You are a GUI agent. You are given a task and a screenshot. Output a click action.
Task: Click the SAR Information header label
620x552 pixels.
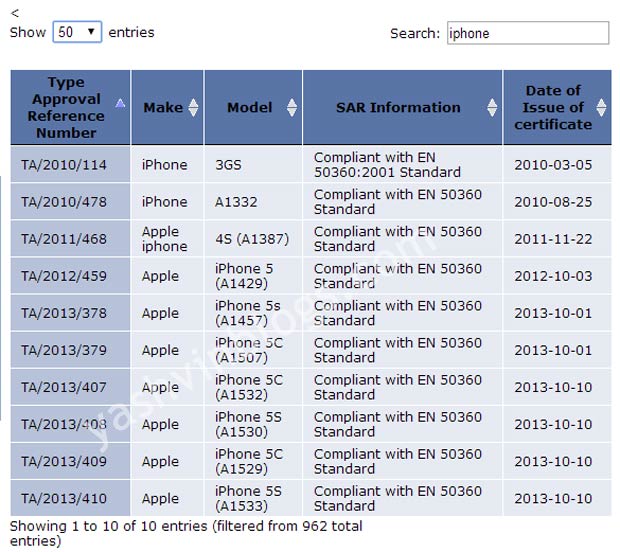[397, 108]
